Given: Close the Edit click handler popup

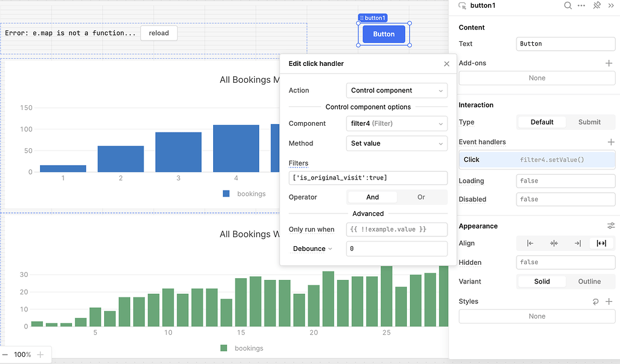Looking at the screenshot, I should point(447,63).
